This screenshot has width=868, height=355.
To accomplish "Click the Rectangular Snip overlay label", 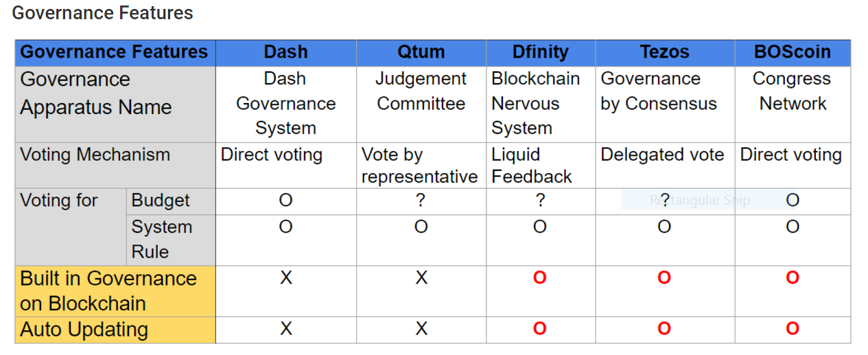I will pyautogui.click(x=700, y=201).
